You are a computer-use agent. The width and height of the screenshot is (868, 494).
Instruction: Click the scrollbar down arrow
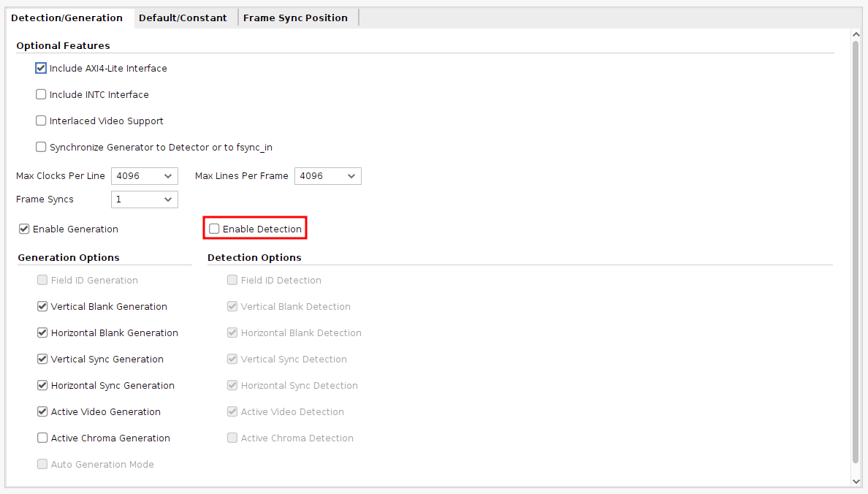(856, 481)
